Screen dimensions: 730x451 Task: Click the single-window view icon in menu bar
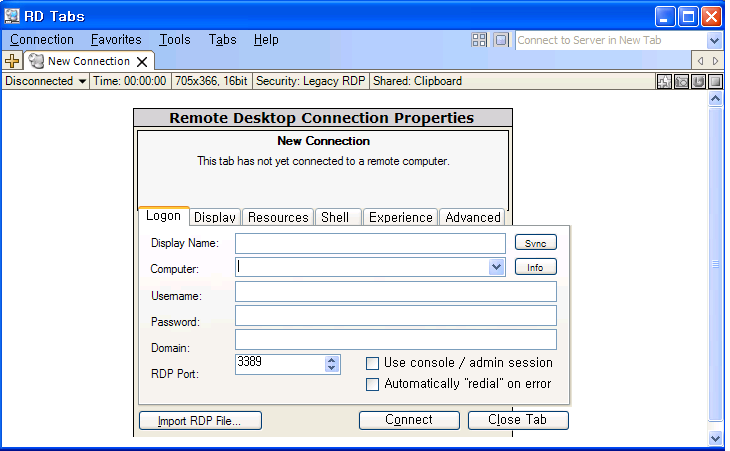[501, 40]
